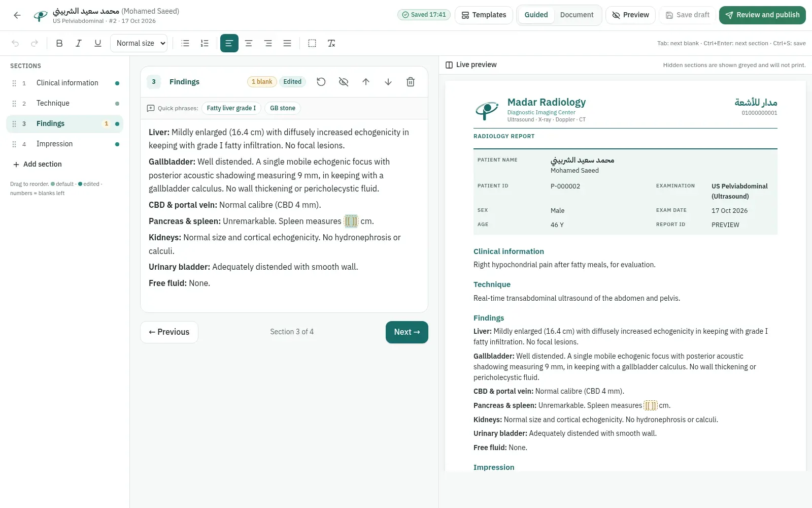Redo the last undone edit
Image resolution: width=812 pixels, height=508 pixels.
[x=35, y=43]
